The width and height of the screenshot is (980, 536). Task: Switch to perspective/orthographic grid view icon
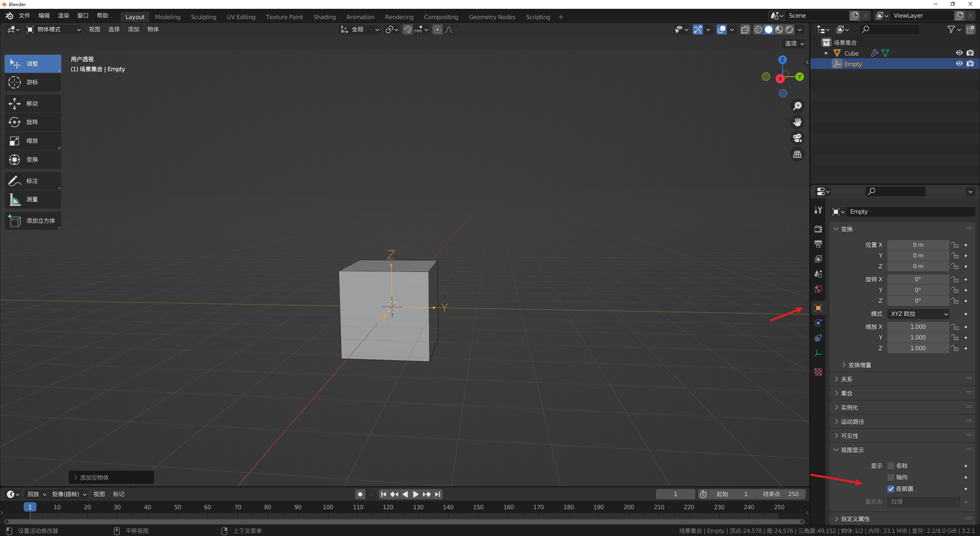[797, 154]
